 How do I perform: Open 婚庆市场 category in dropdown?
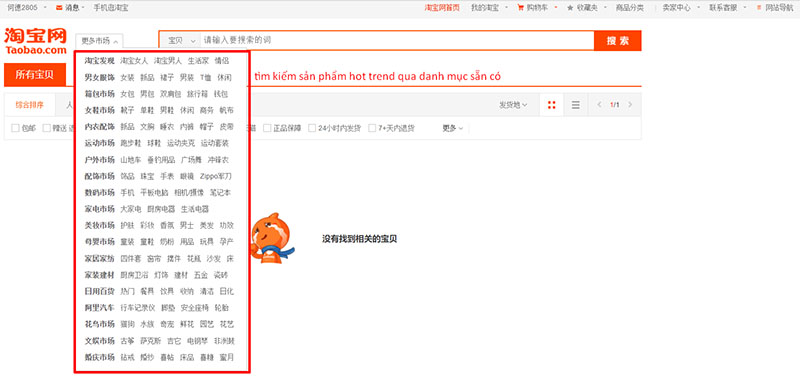[x=99, y=357]
